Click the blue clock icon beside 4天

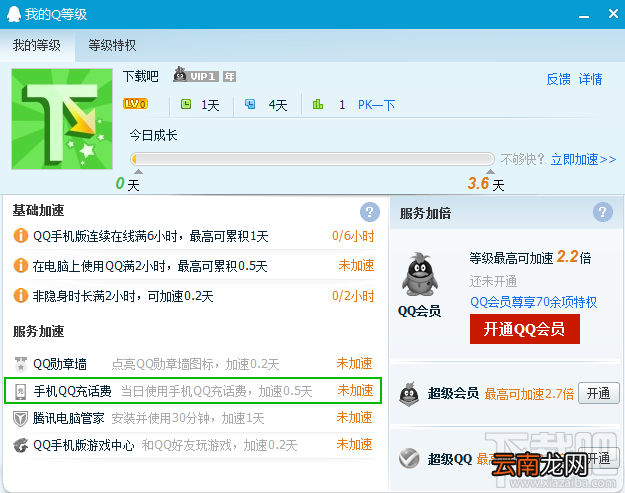[x=250, y=104]
